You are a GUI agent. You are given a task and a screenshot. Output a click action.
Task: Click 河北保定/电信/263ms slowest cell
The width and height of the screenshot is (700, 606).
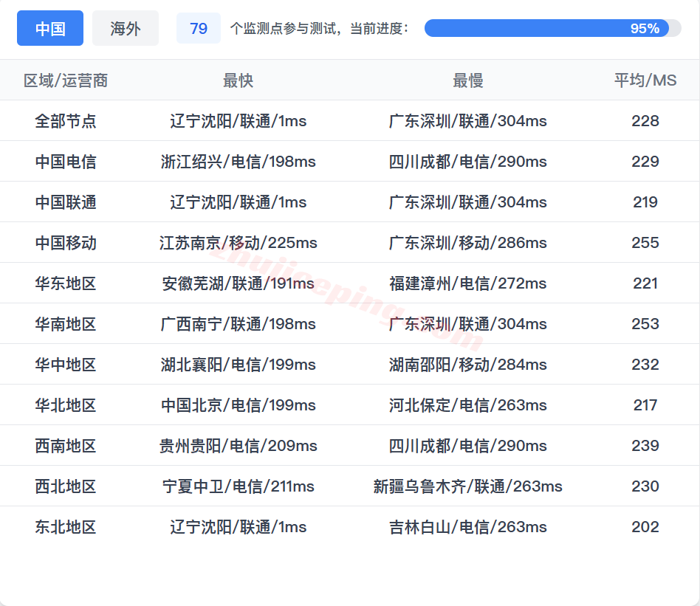click(x=468, y=405)
